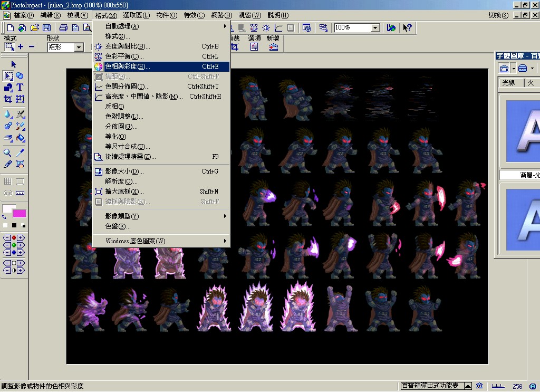Viewport: 540px width, 392px height.
Task: Click the context help arrow icon
Action: coord(407,28)
